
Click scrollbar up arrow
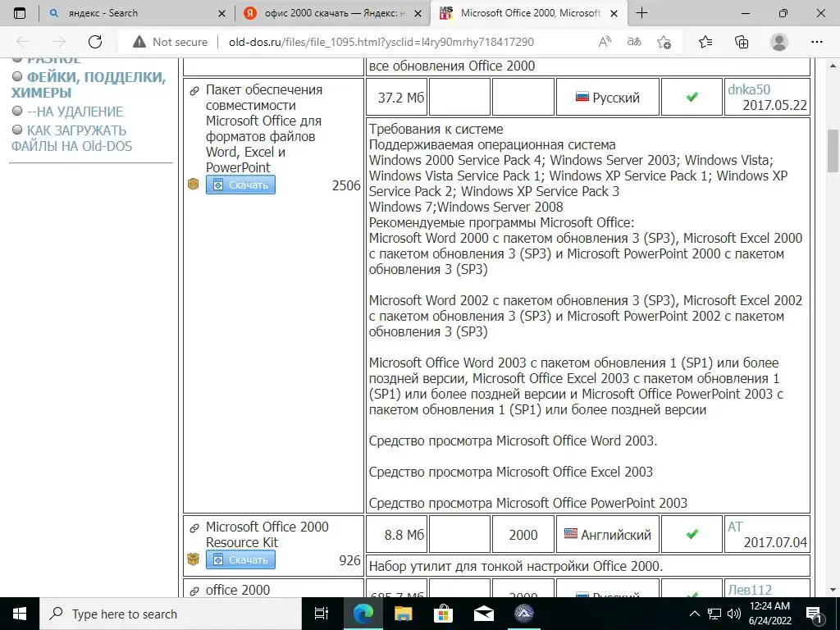833,66
